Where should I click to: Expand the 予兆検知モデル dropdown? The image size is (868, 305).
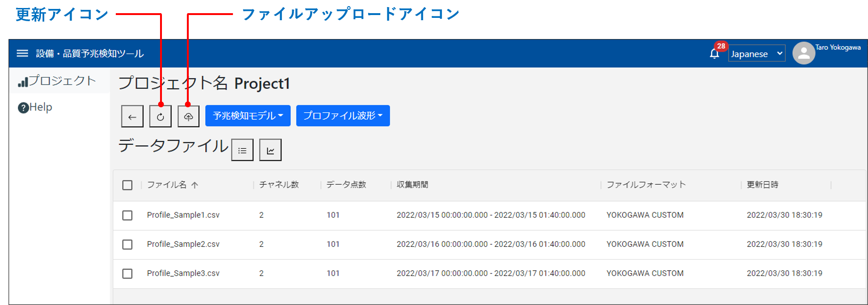tap(248, 116)
